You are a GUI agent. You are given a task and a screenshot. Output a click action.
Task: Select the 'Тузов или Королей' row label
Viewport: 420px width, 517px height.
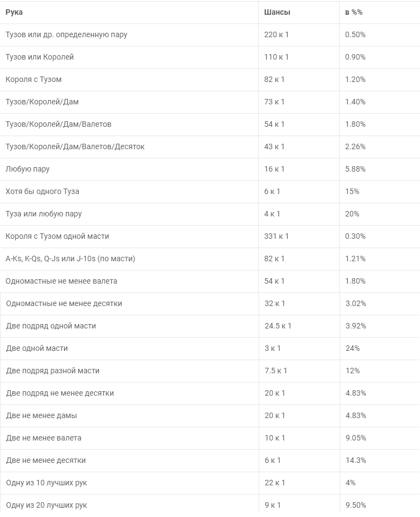pos(39,57)
